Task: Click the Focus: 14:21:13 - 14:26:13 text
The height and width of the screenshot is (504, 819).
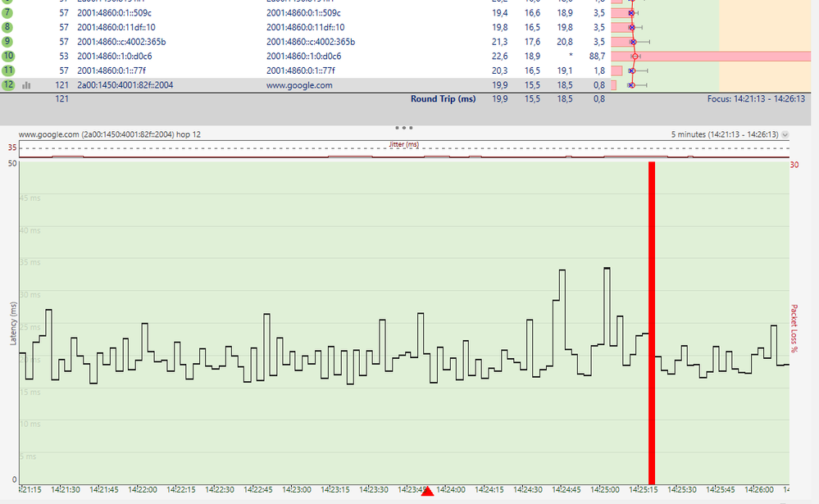Action: (756, 98)
